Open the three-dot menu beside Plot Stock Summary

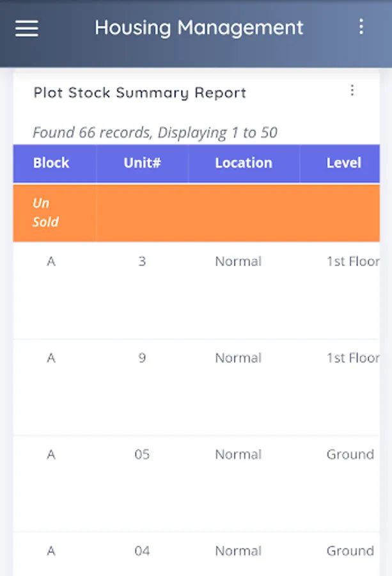click(x=352, y=91)
